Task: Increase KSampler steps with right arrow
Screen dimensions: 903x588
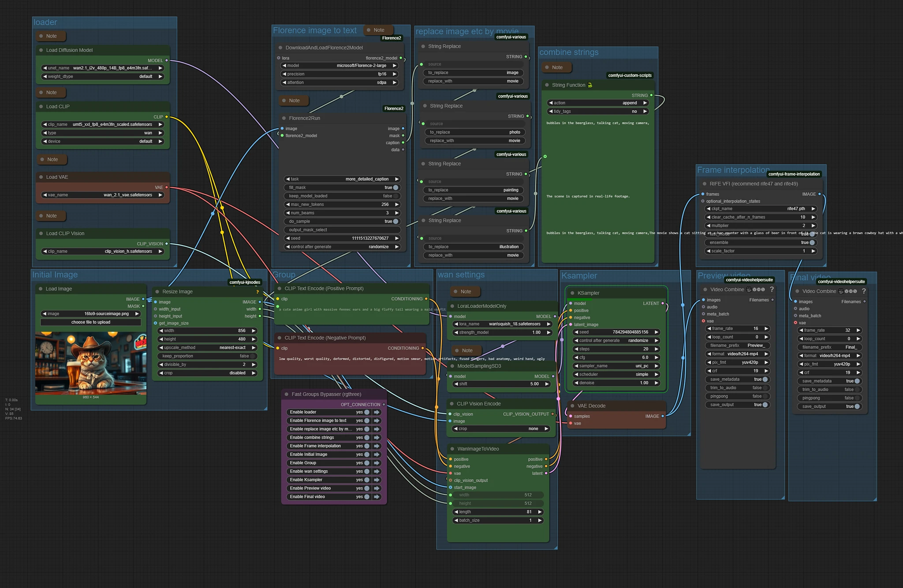Action: pyautogui.click(x=657, y=349)
